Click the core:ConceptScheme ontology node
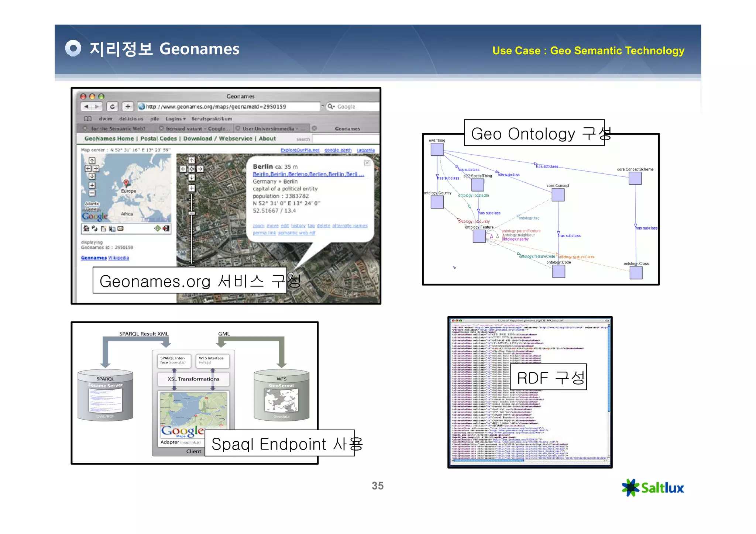This screenshot has width=756, height=534. coord(635,178)
